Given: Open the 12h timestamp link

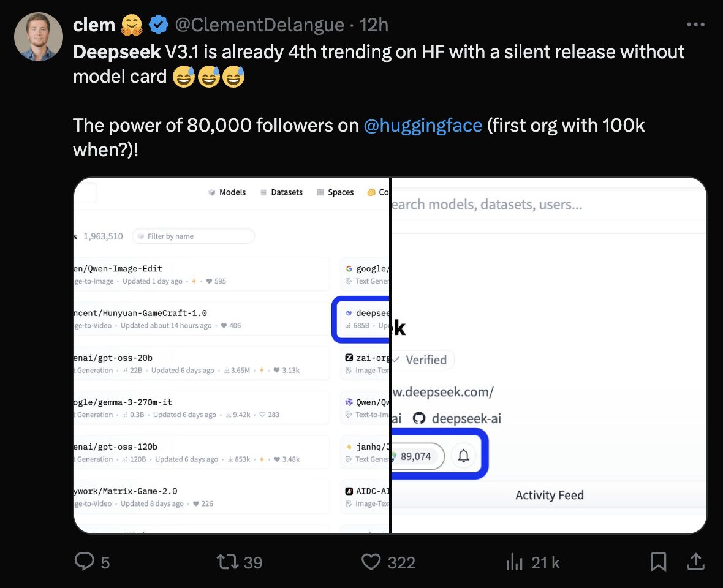Looking at the screenshot, I should (374, 25).
